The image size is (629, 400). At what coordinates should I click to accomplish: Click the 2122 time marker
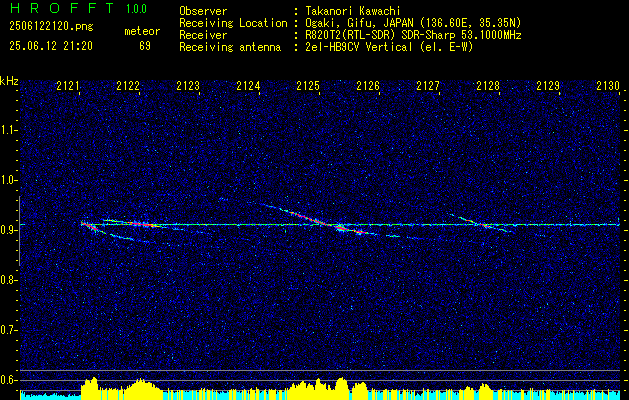pos(128,86)
